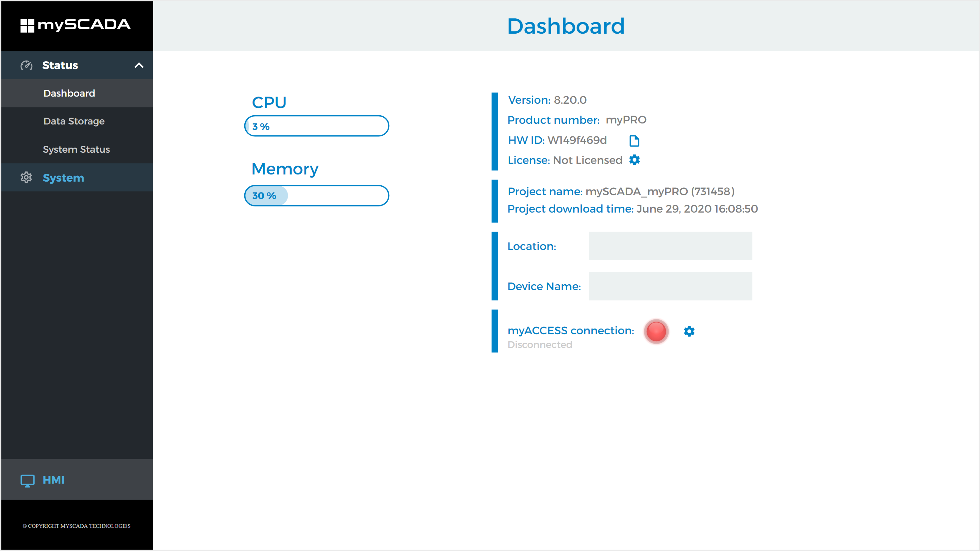980x551 pixels.
Task: Click the Project download time value
Action: (697, 209)
